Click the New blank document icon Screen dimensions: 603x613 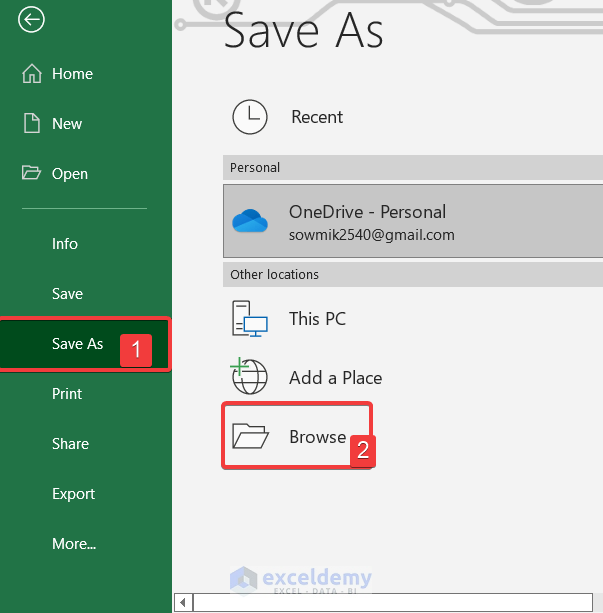pos(32,123)
